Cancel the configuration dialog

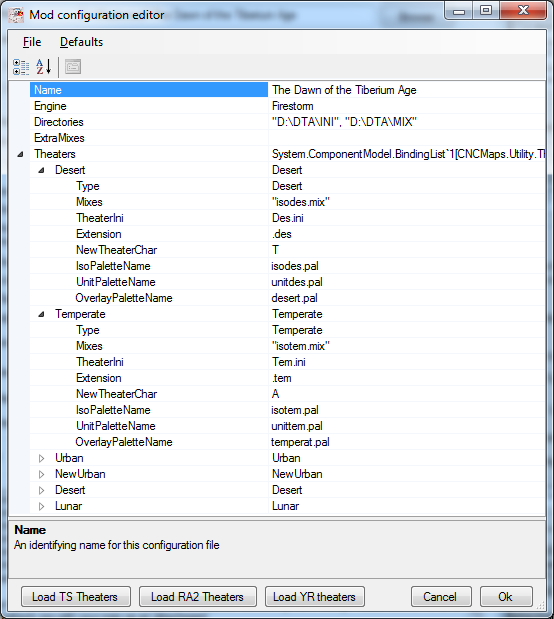click(x=441, y=596)
